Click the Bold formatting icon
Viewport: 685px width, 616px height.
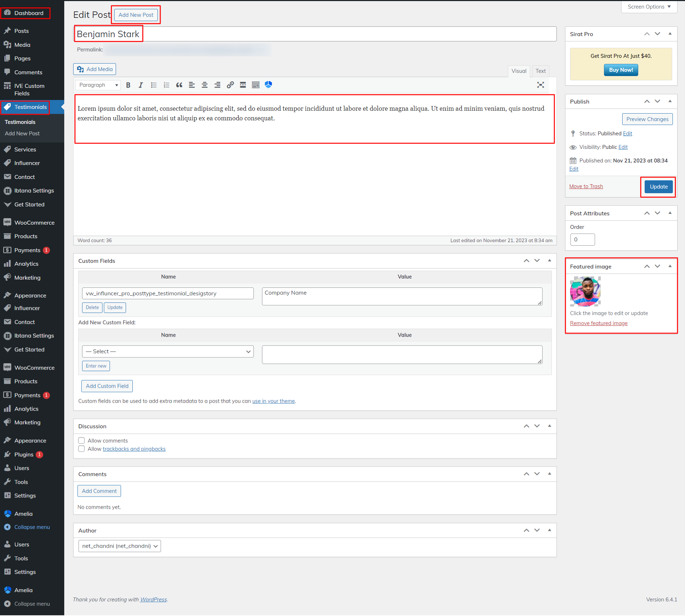coord(128,85)
